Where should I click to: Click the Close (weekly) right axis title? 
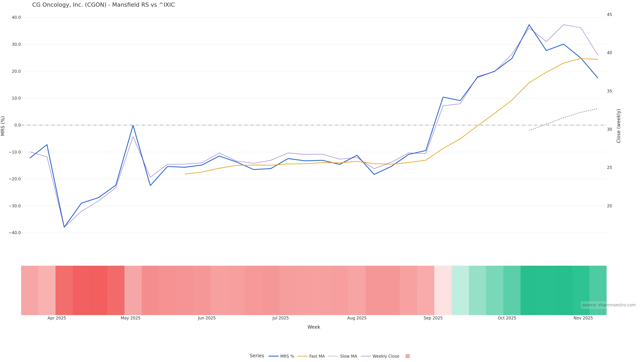tap(619, 126)
